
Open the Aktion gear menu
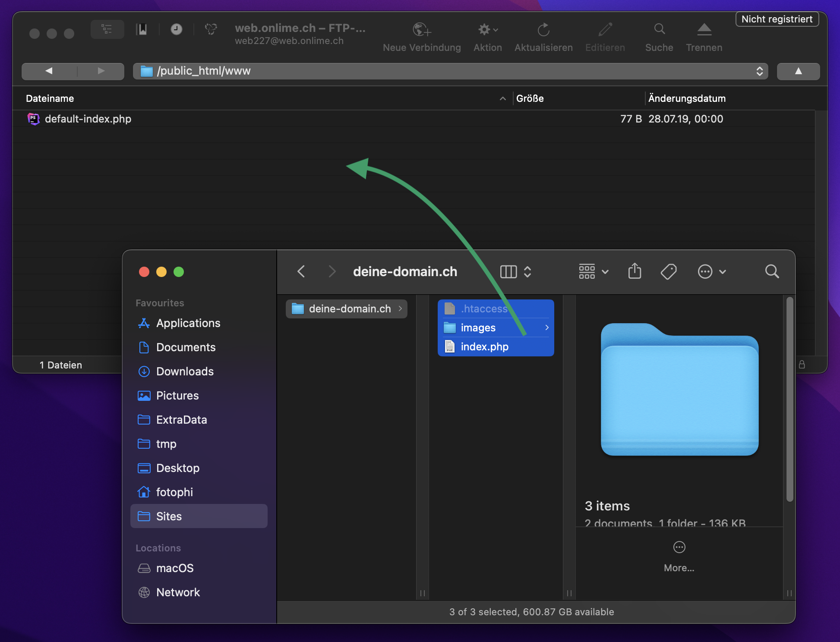tap(488, 29)
